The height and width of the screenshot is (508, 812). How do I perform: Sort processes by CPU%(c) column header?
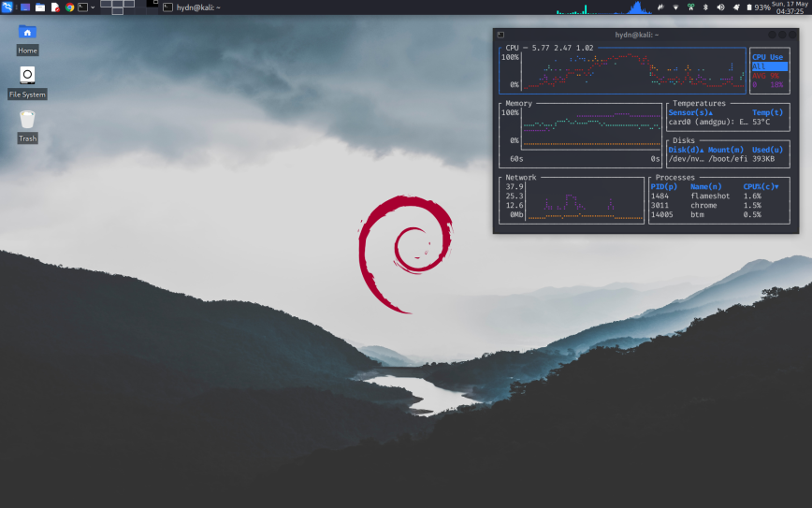click(761, 186)
